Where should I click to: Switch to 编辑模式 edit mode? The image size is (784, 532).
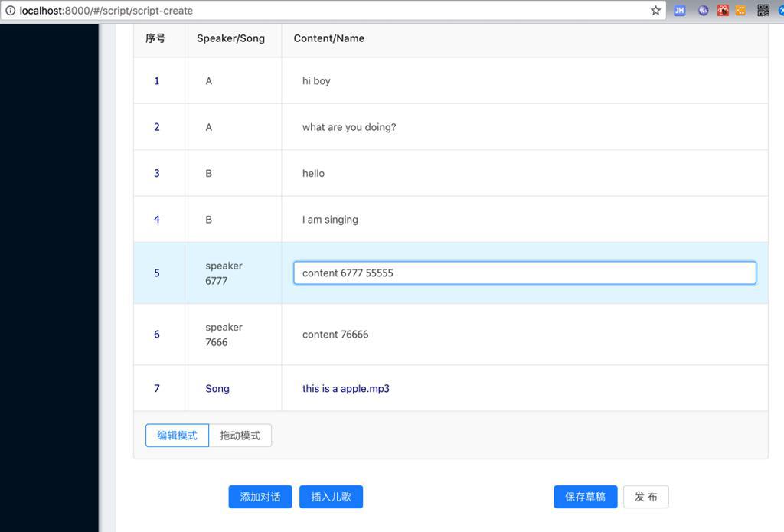(177, 436)
